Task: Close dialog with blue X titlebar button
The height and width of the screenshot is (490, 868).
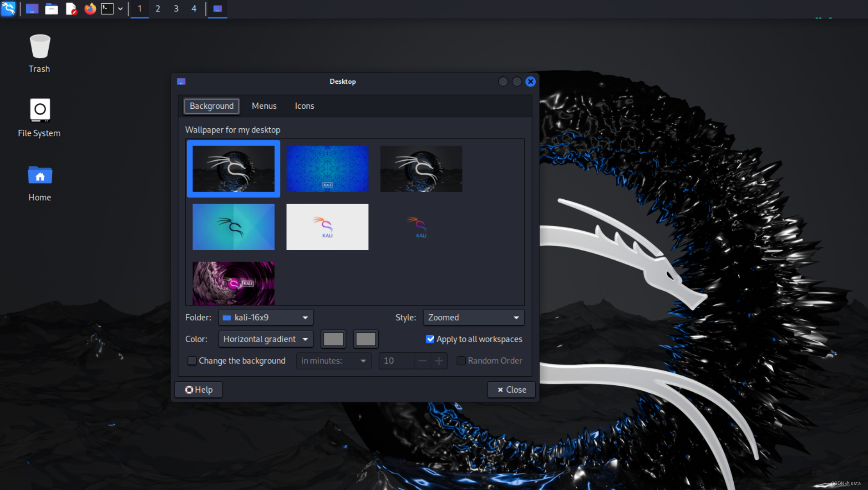Action: coord(530,81)
